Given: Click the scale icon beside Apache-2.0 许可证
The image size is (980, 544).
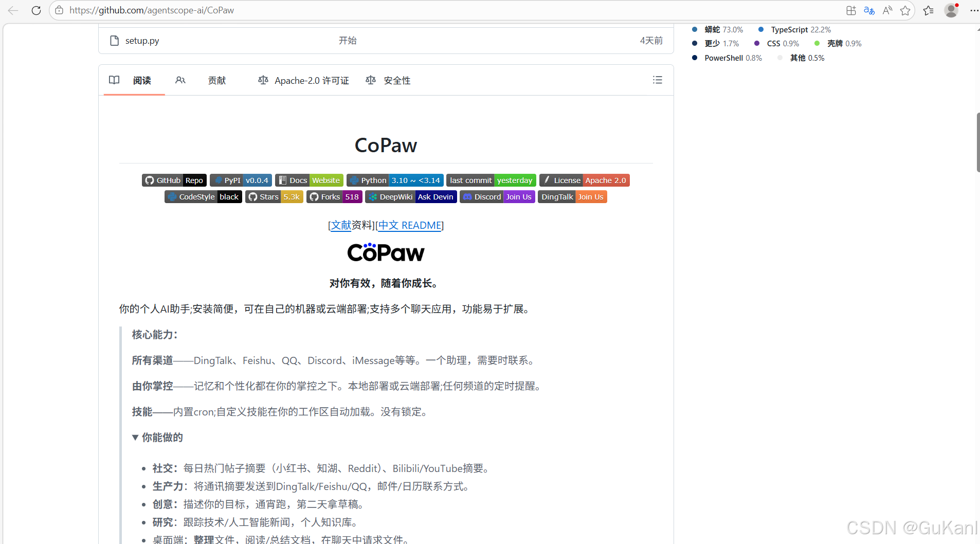Looking at the screenshot, I should (x=263, y=80).
